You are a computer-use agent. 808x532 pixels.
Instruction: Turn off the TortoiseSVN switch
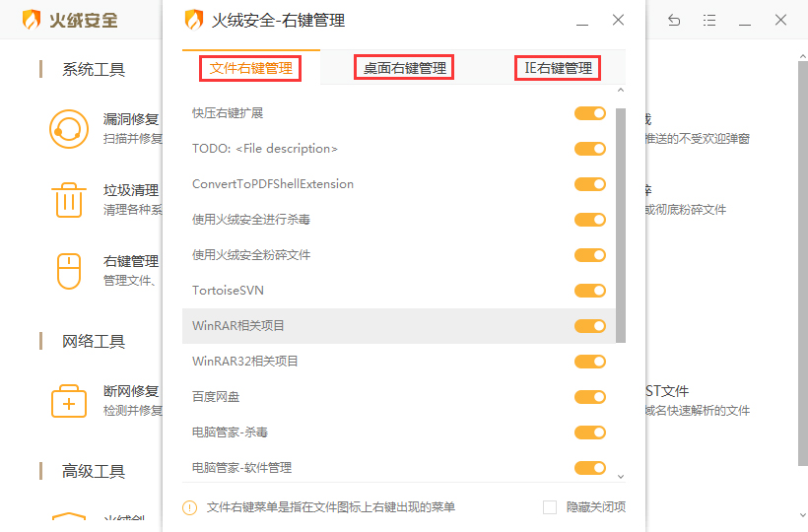[590, 291]
